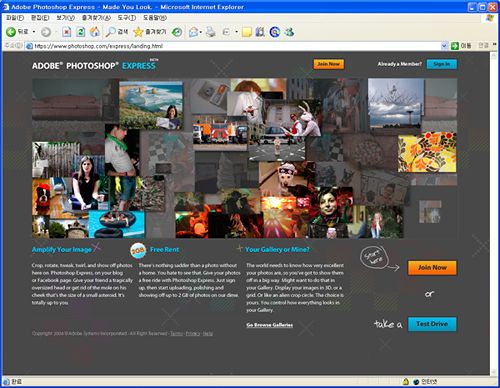The image size is (500, 388).
Task: Click the page vertical scrollbar down arrow
Action: tap(494, 372)
